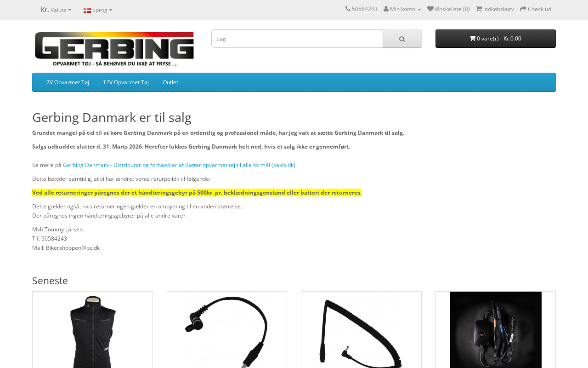Click the magnifying glass search button
Screen dimensions: 588x368
point(402,39)
